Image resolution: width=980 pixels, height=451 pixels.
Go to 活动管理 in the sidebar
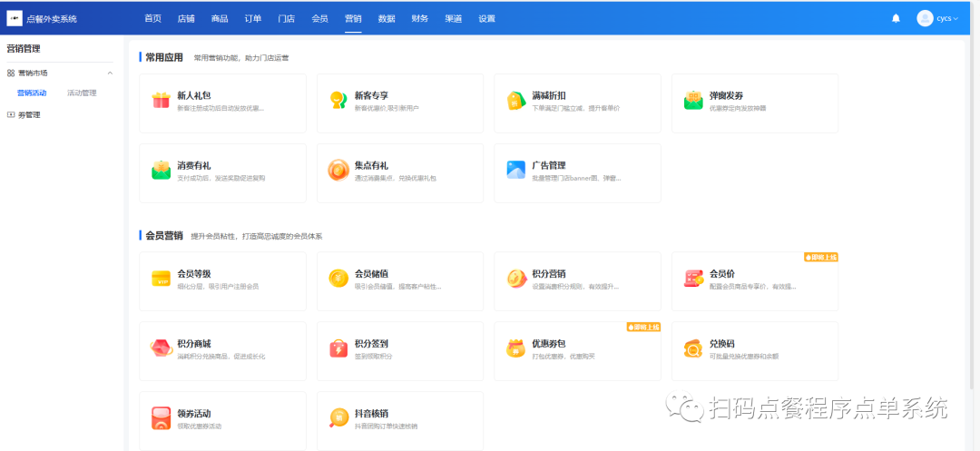82,93
